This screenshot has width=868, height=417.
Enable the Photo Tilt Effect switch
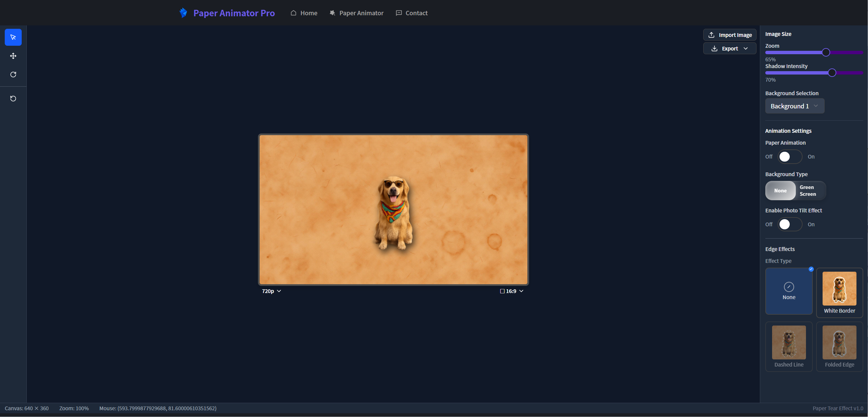(789, 224)
